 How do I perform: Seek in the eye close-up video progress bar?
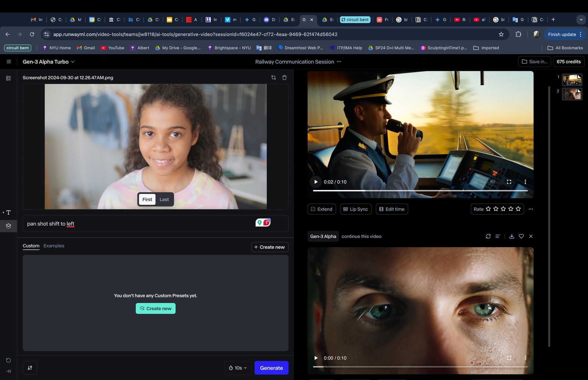pyautogui.click(x=420, y=367)
